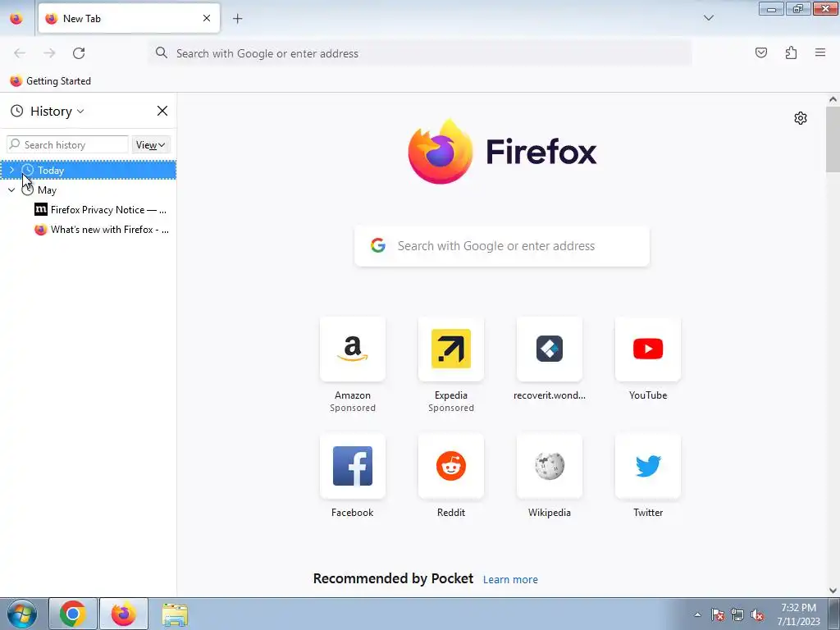Open Firefox View pinned icon
The image size is (840, 630).
(x=16, y=18)
